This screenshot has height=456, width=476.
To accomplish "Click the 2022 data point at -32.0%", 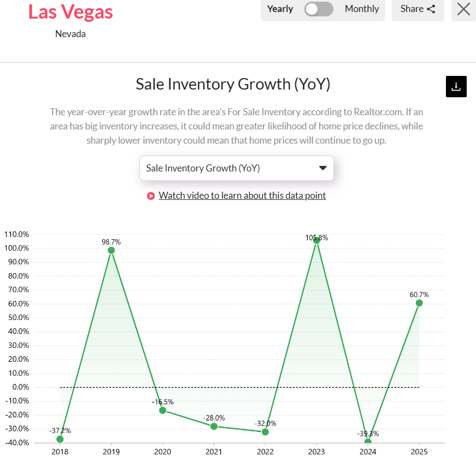I will click(x=265, y=432).
